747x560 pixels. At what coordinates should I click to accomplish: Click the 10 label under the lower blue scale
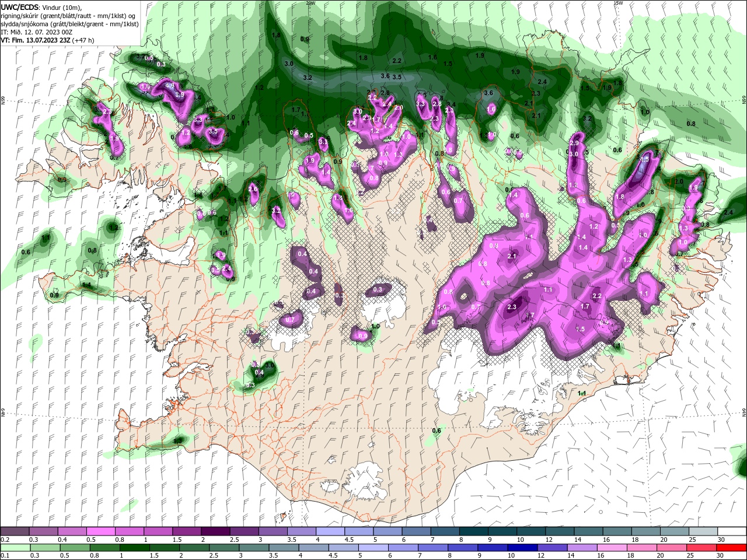[x=511, y=556]
